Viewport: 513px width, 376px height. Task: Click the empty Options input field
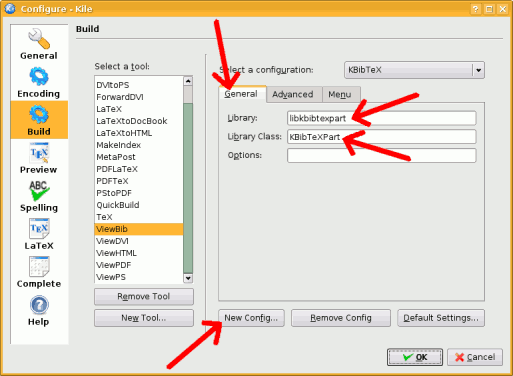(x=382, y=155)
